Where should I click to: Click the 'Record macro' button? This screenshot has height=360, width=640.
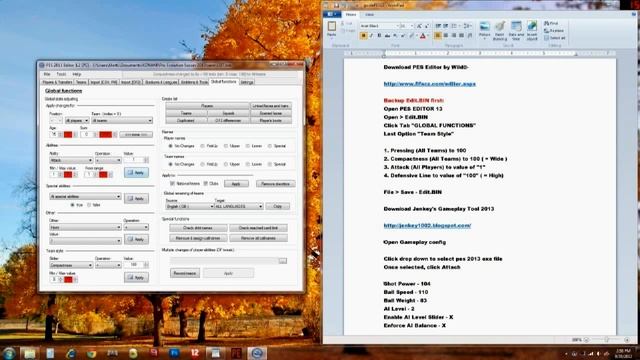click(x=185, y=273)
